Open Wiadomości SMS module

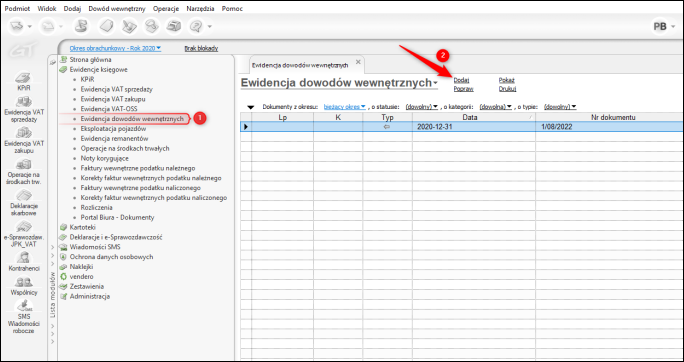click(95, 247)
